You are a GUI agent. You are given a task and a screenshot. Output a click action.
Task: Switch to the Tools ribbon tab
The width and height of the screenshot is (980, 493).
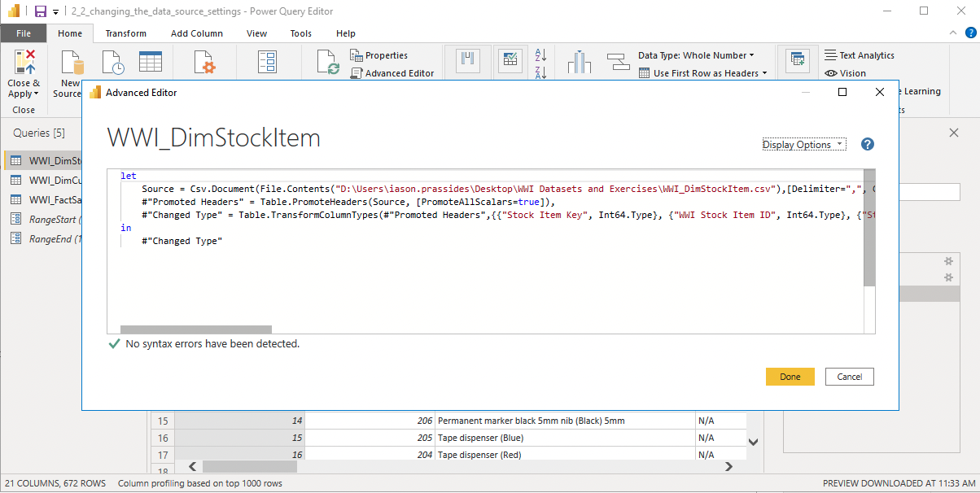coord(301,33)
